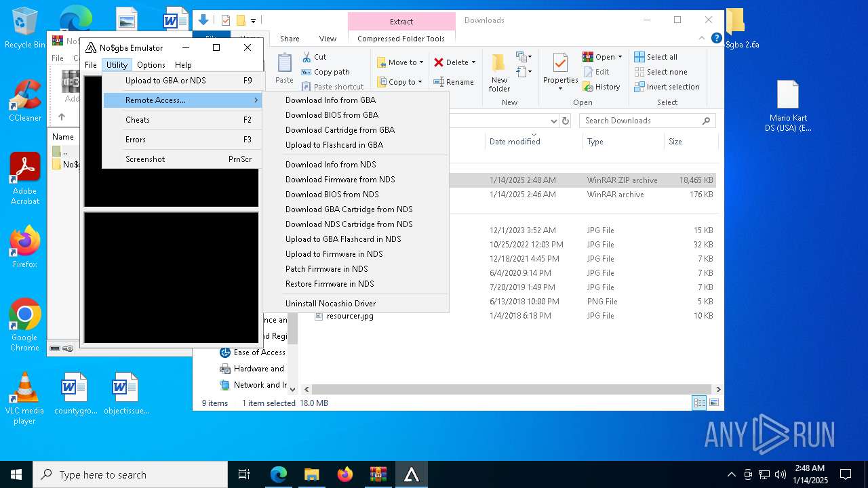Select Remote Access submenu entry
The image size is (868, 488).
182,100
